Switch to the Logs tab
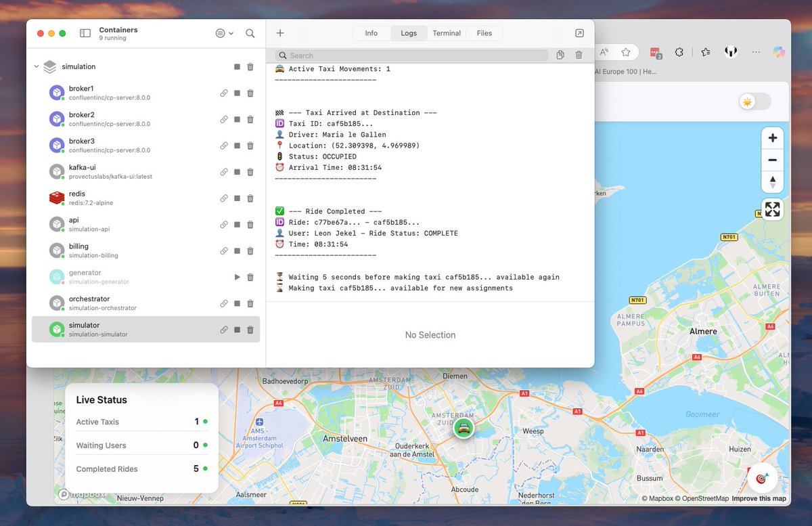Viewport: 812px width, 526px height. [409, 33]
